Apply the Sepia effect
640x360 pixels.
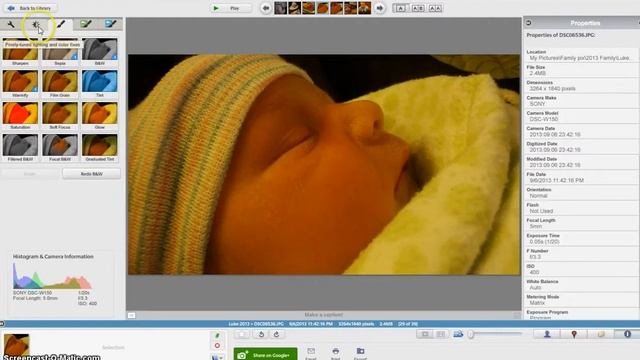(60, 52)
